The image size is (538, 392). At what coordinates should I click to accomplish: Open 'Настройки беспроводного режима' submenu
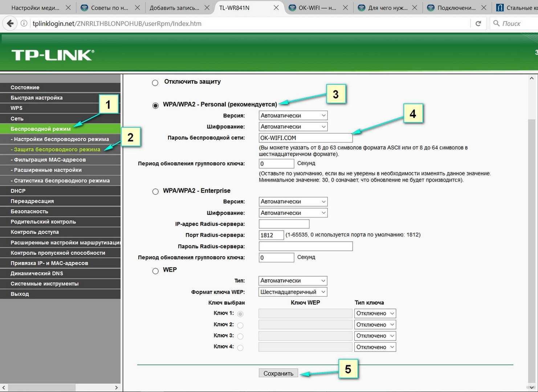coord(60,139)
